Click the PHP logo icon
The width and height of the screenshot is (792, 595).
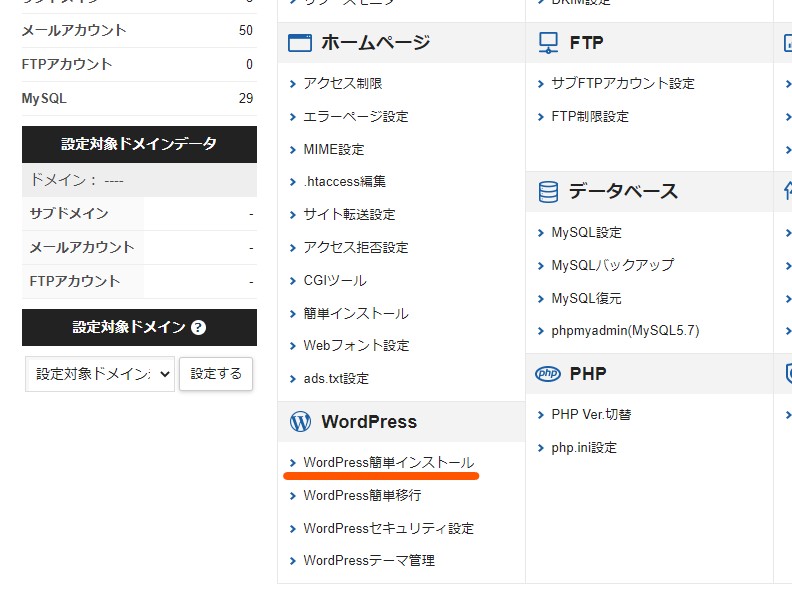tap(548, 374)
